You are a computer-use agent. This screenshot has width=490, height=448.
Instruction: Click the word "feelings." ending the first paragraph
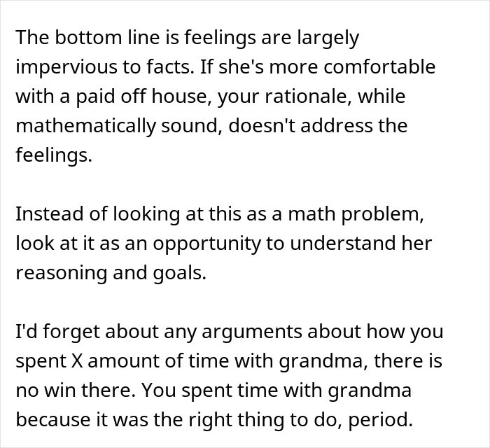click(53, 156)
